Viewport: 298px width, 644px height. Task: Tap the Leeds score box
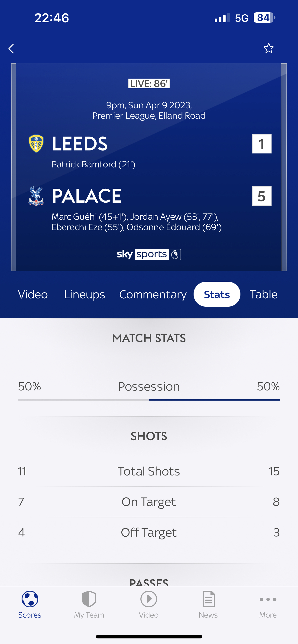(262, 144)
